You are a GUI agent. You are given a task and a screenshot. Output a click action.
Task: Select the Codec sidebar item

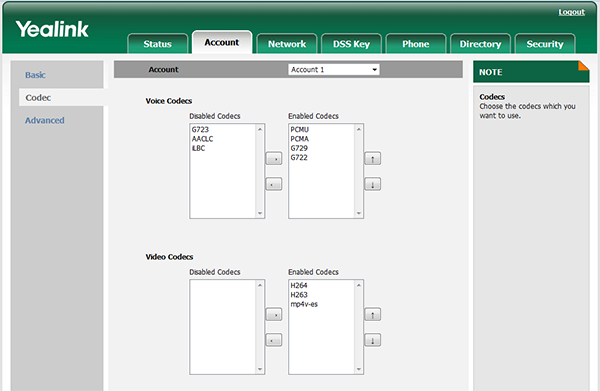click(x=61, y=98)
